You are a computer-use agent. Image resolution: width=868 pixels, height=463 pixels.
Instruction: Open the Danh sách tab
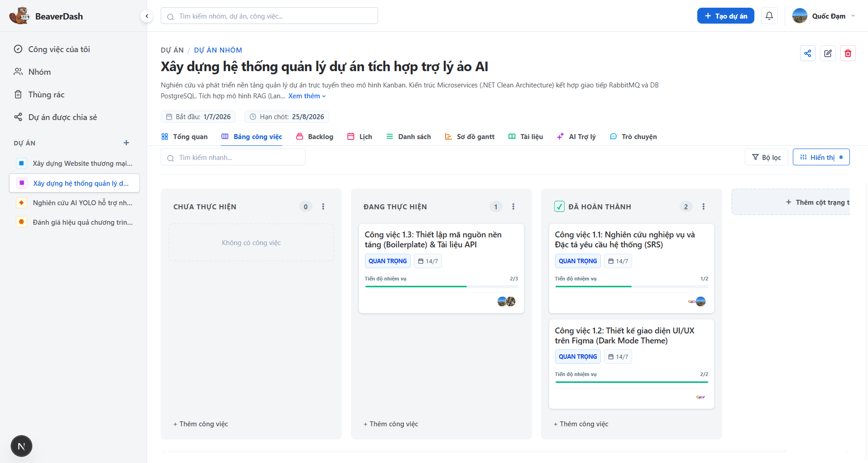[408, 136]
